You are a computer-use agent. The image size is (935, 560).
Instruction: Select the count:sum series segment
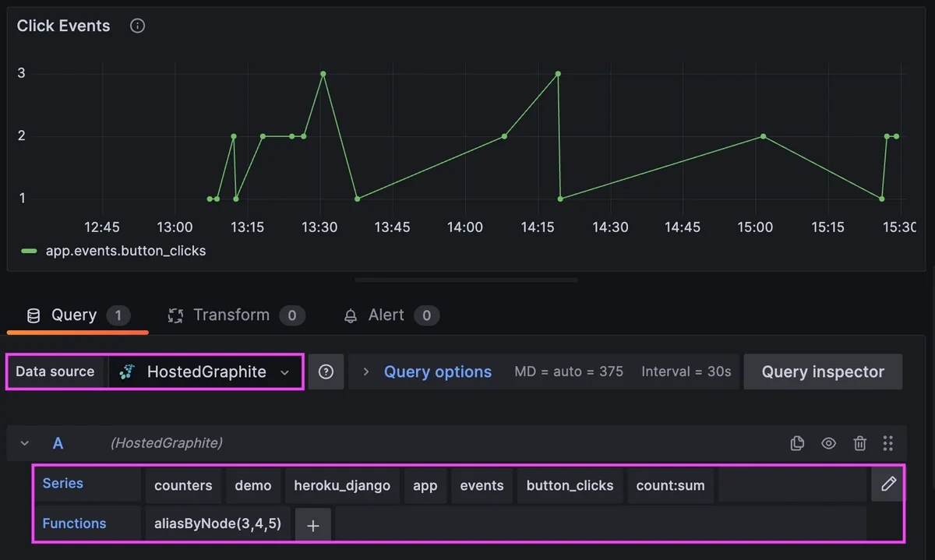[670, 484]
